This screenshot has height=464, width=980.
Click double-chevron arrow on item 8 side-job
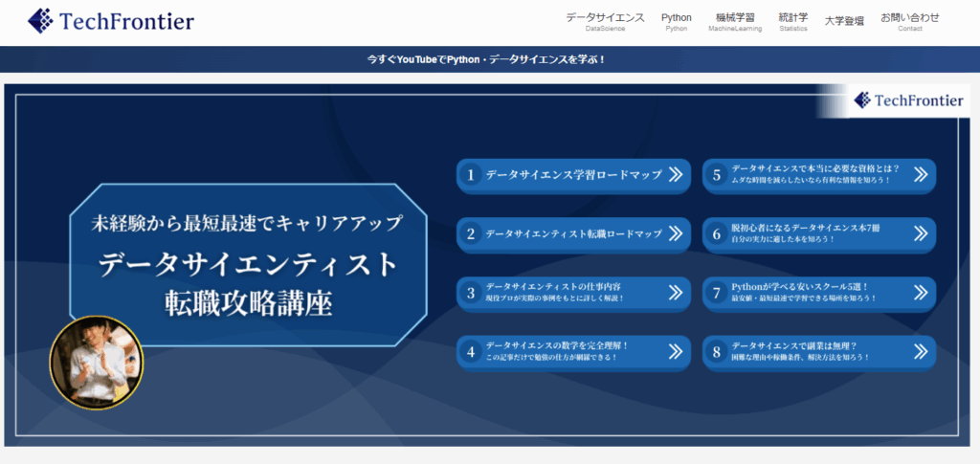point(921,351)
